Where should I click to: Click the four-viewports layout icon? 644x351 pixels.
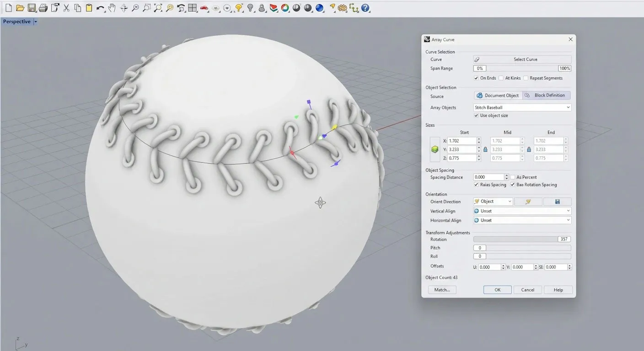pyautogui.click(x=193, y=7)
